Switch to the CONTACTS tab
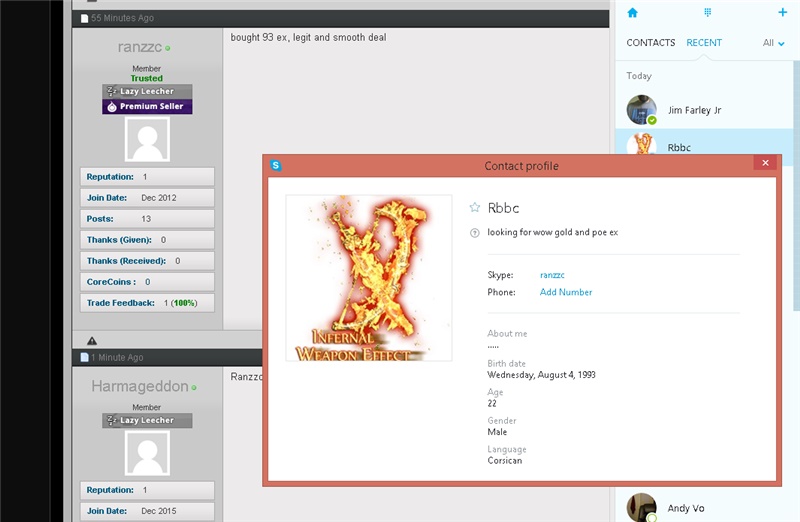This screenshot has width=800, height=522. (x=651, y=43)
